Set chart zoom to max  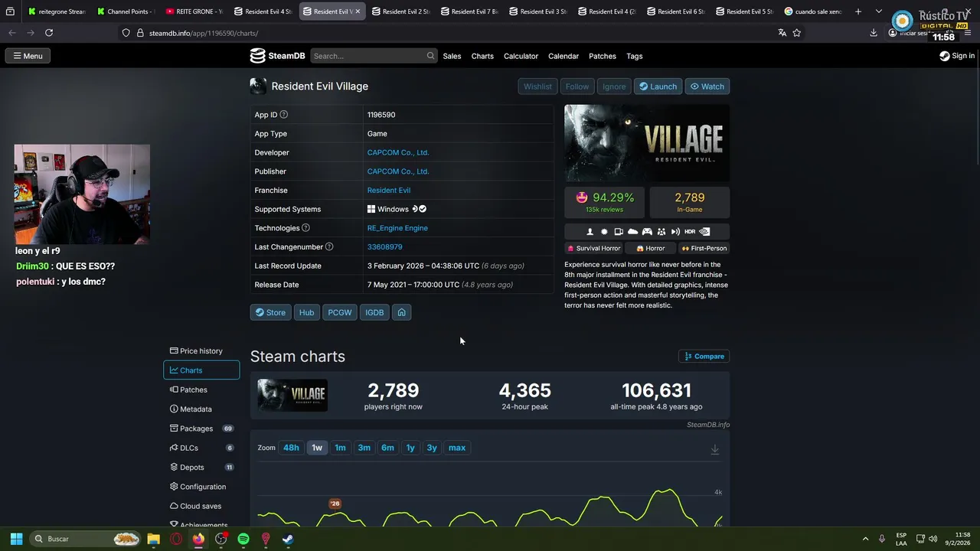point(457,448)
